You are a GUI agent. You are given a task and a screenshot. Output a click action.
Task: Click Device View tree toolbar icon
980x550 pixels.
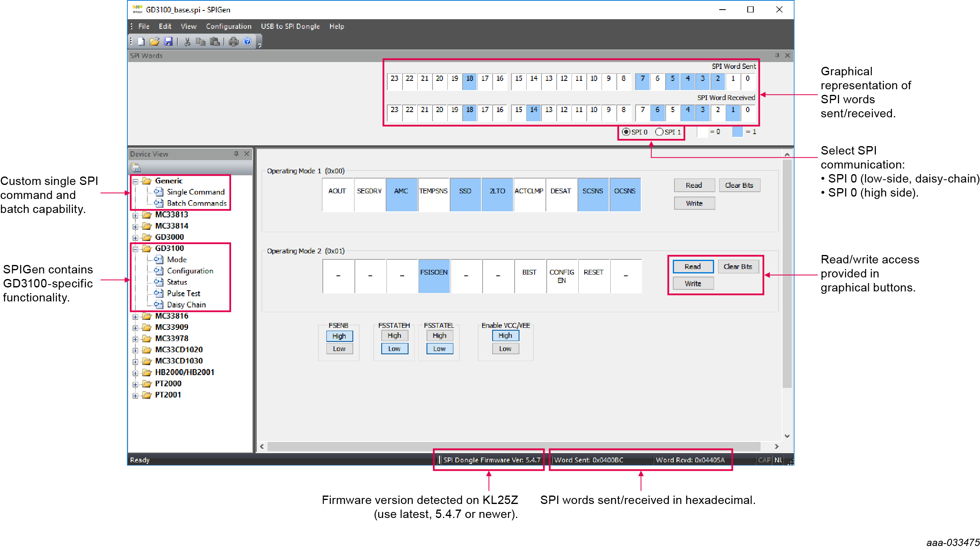135,167
